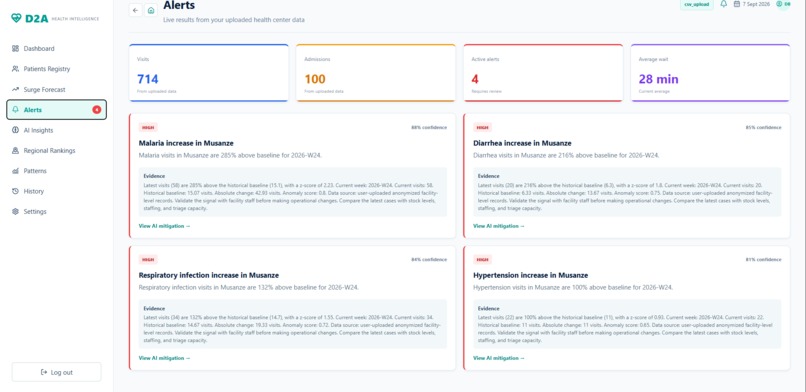Click Diarrhea visits 216% above baseline text
The height and width of the screenshot is (392, 806).
(566, 155)
